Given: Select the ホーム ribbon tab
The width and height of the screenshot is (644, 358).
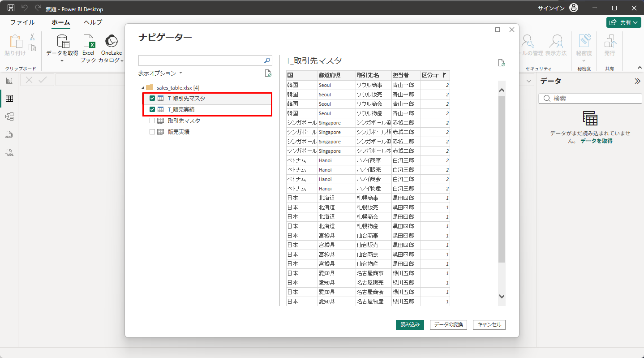Looking at the screenshot, I should pyautogui.click(x=61, y=22).
